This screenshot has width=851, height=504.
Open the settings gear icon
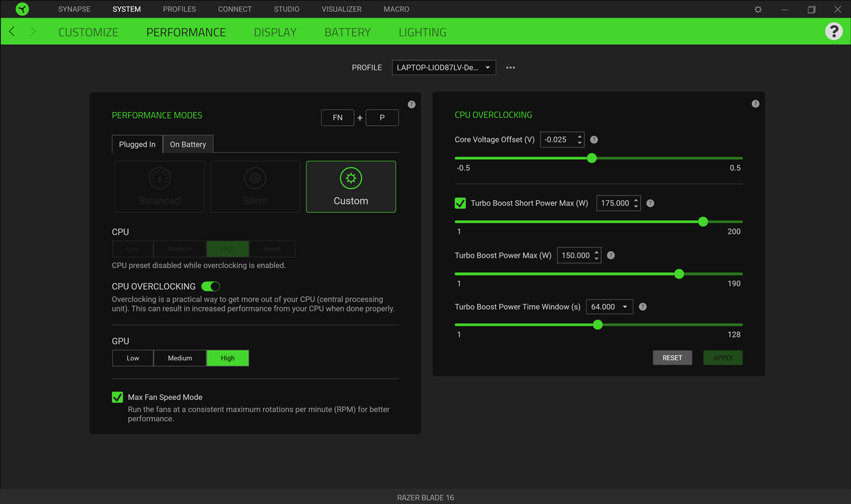[758, 9]
